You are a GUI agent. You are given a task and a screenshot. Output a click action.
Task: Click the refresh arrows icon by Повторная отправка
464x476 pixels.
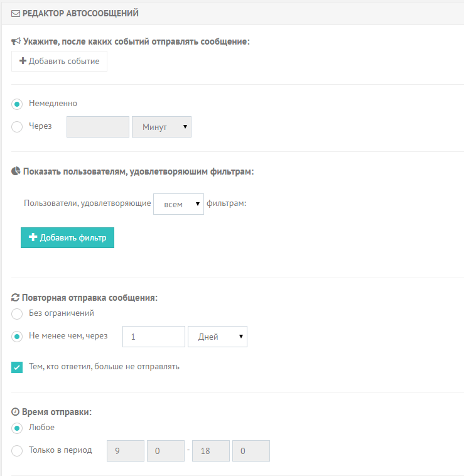pyautogui.click(x=15, y=298)
